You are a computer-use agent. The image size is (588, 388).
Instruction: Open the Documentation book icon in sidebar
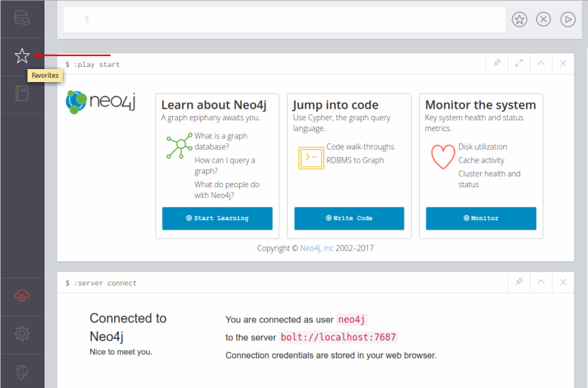[22, 94]
